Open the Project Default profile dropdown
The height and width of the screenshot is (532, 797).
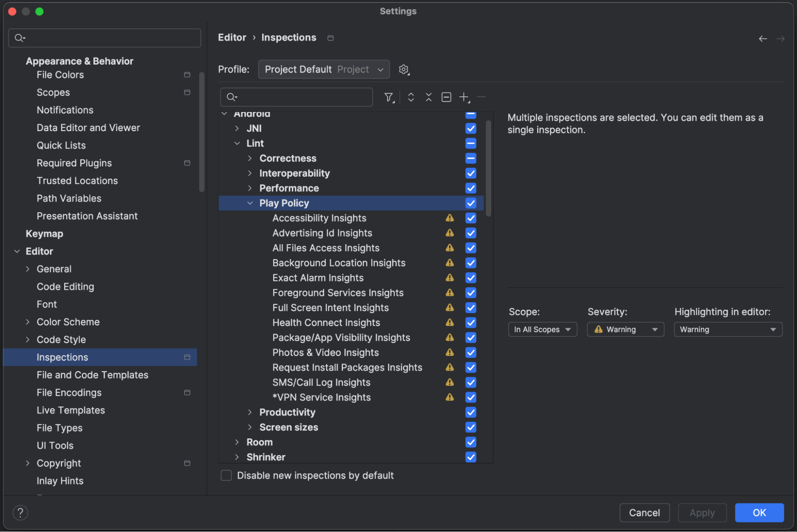(x=323, y=70)
